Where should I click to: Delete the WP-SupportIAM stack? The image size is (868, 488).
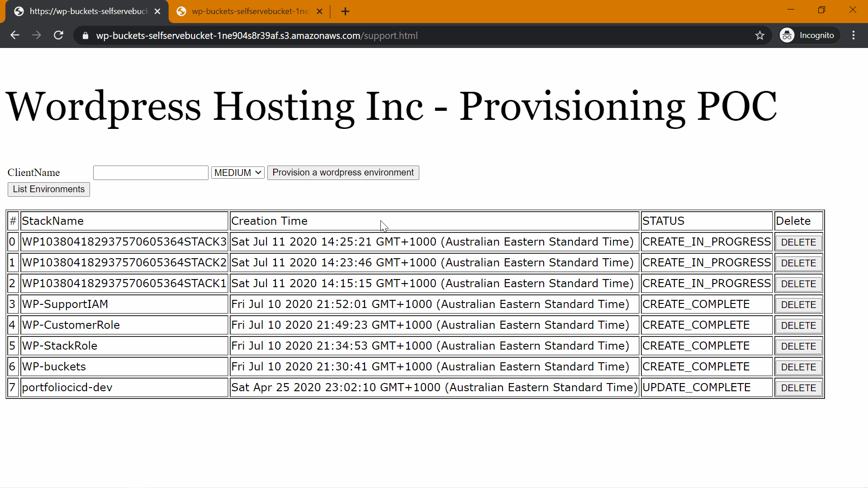click(798, 305)
